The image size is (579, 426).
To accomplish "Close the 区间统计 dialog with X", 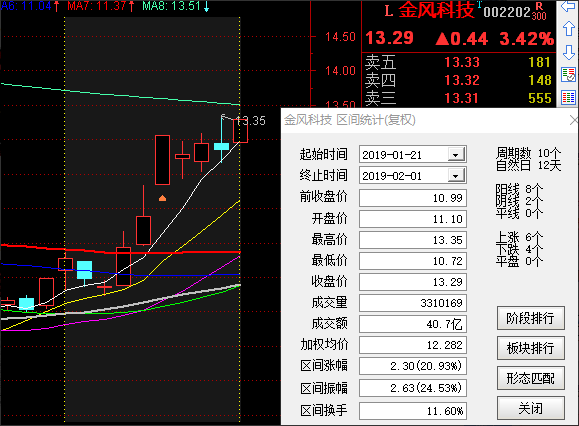I will [x=573, y=120].
